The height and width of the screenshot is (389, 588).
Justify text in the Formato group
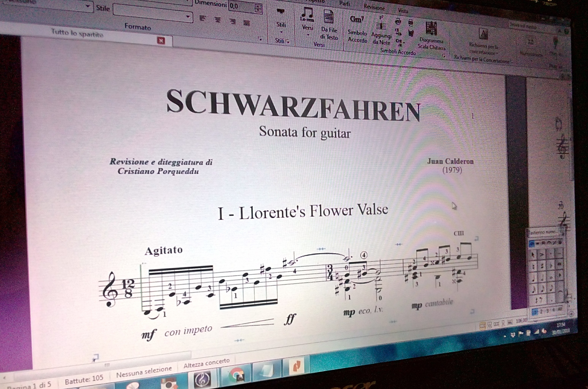pyautogui.click(x=247, y=23)
